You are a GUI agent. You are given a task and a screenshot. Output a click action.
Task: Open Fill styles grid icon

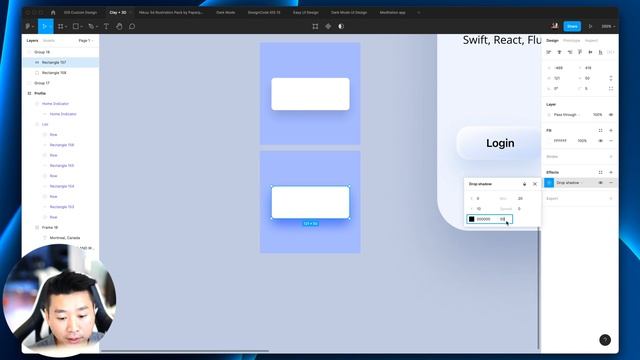point(600,131)
